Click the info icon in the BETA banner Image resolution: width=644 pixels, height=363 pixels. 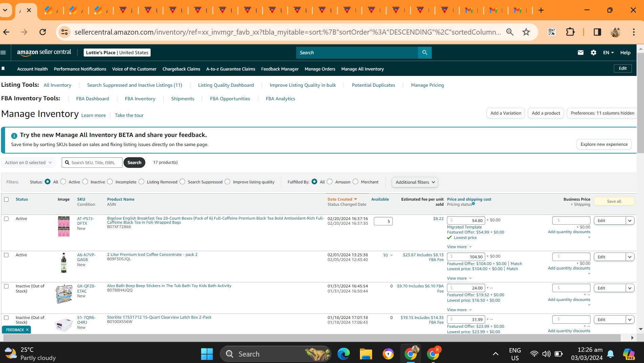[x=14, y=136]
